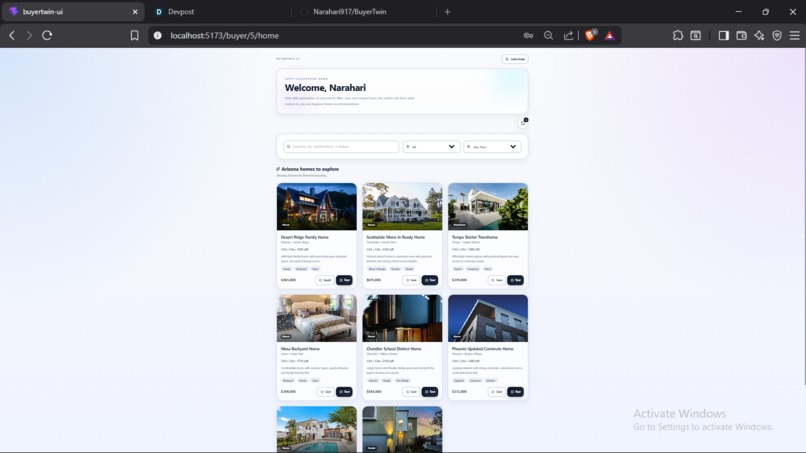Viewport: 806px width, 453px height.
Task: Share this page via share icon
Action: (x=568, y=35)
